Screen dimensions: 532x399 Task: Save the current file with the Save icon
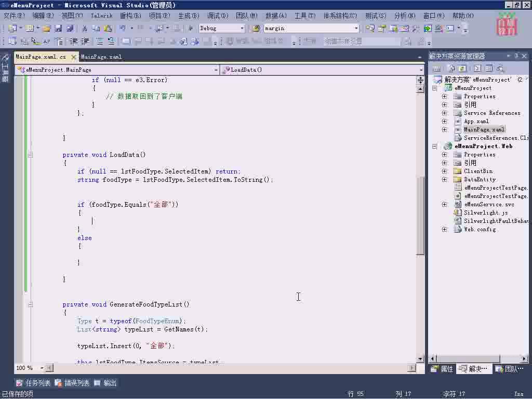[x=58, y=29]
